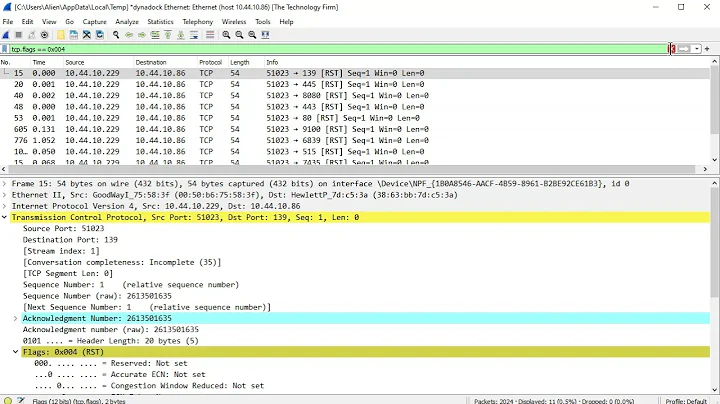
Task: Expand Internet Protocol Version 4 section
Action: [x=4, y=206]
